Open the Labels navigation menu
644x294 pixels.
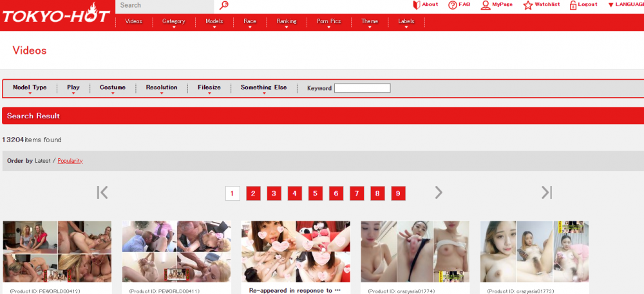click(x=406, y=22)
